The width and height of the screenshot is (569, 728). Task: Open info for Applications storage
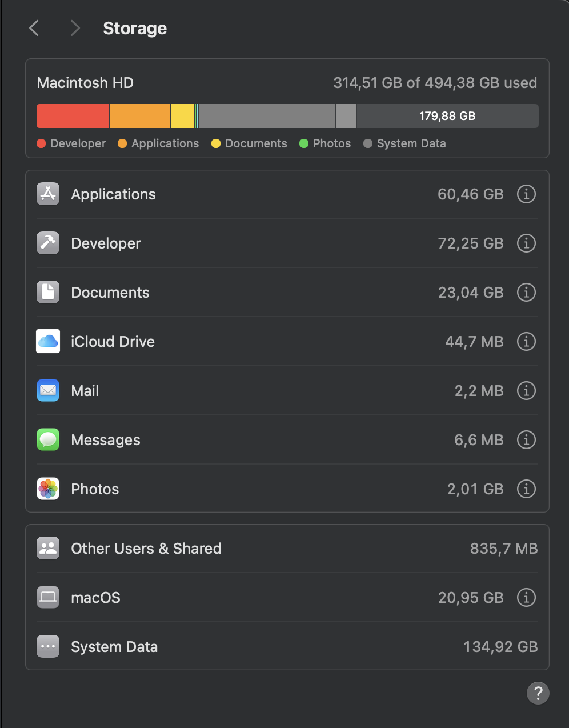526,194
